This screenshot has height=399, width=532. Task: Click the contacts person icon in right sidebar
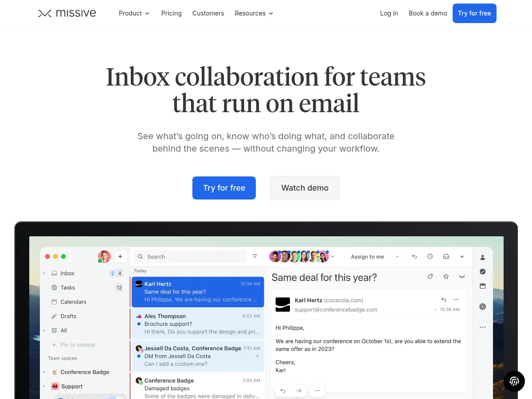(483, 257)
